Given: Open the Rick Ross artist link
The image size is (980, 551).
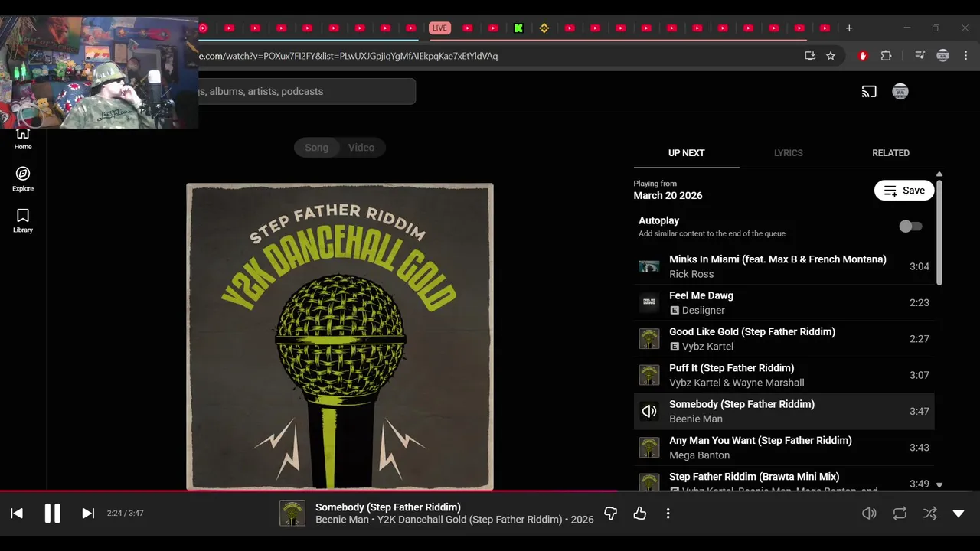Looking at the screenshot, I should (691, 274).
